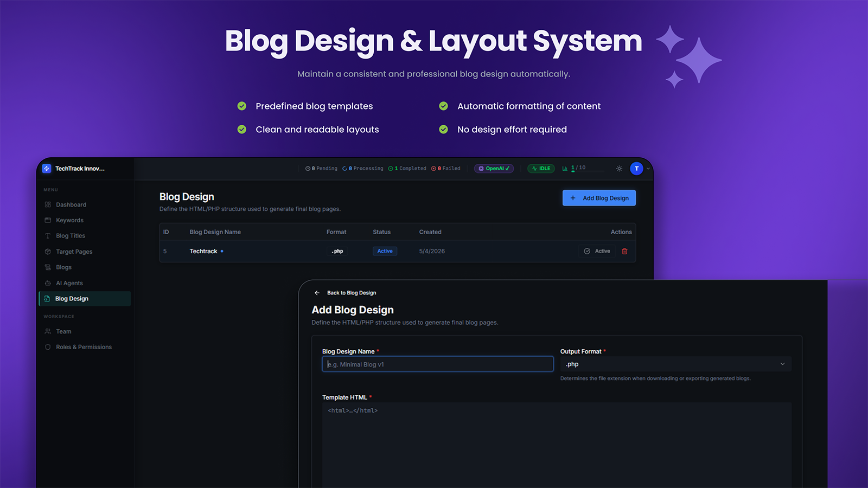Open Roles & Permissions via shield icon

48,347
